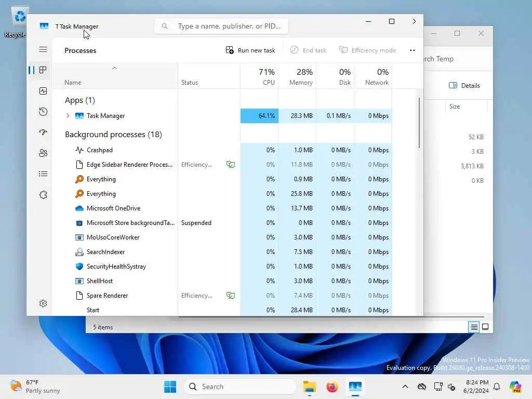Click the search magnifier icon in Task Manager
Screen dimensions: 532x399
tap(165, 26)
